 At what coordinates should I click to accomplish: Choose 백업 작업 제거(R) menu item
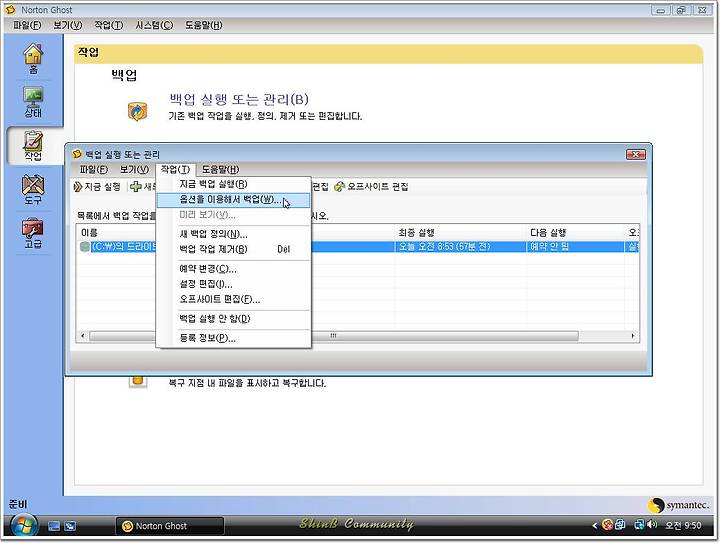pyautogui.click(x=234, y=250)
